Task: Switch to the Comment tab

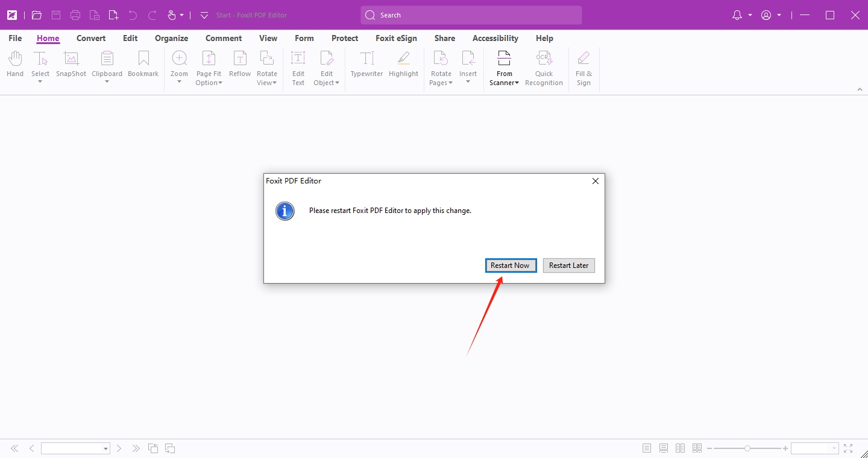Action: tap(224, 38)
